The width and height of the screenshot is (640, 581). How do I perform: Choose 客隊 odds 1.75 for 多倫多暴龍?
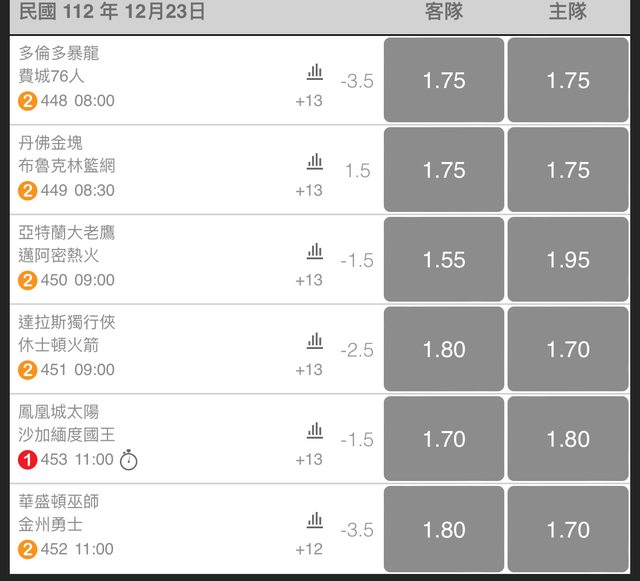click(444, 81)
